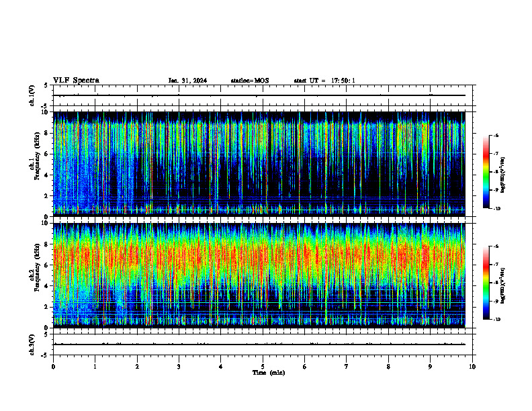The height and width of the screenshot is (411, 532).
Task: Click inside the ch.1 spectrogram panel
Action: pyautogui.click(x=259, y=164)
